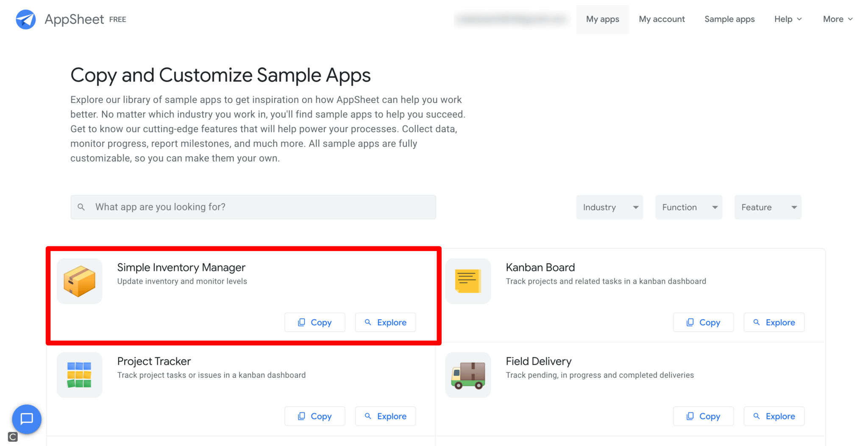Click the Field Delivery truck icon
868x446 pixels.
[x=468, y=375]
